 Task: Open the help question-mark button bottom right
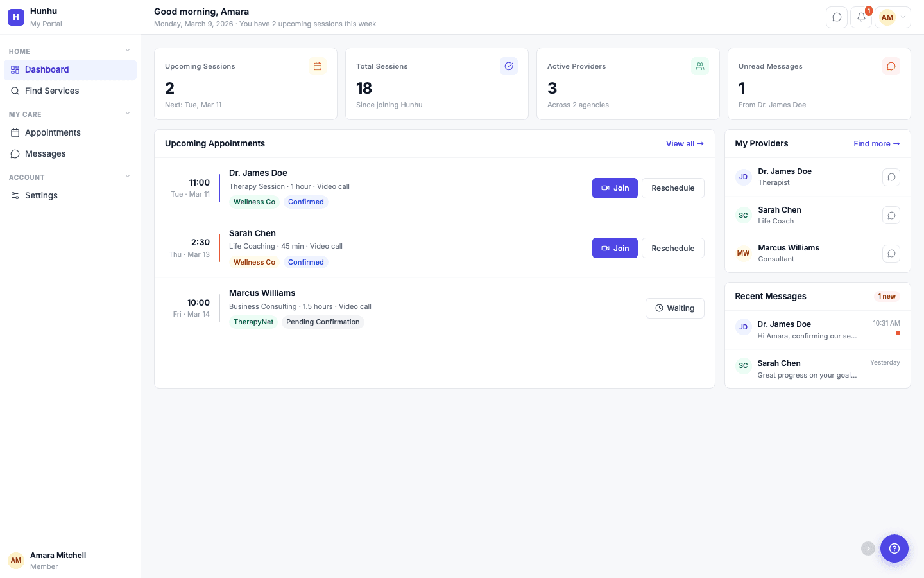(x=894, y=548)
